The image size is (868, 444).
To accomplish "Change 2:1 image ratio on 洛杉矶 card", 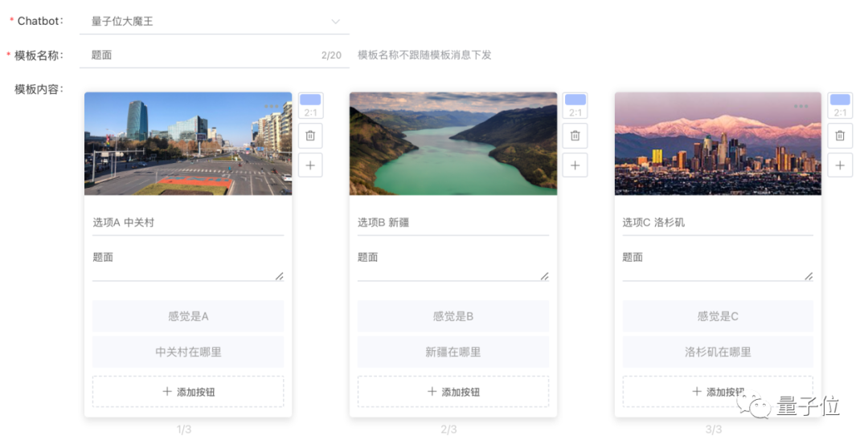I will 840,106.
